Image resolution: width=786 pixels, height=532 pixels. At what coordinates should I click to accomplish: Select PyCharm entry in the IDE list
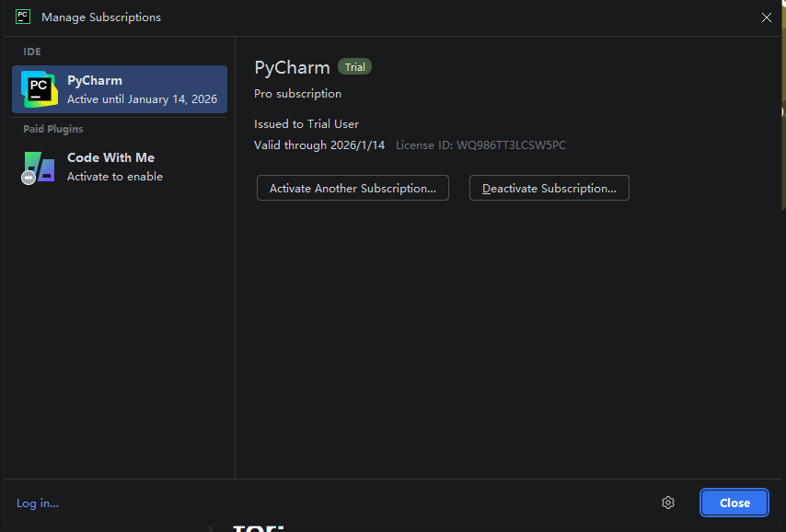120,89
